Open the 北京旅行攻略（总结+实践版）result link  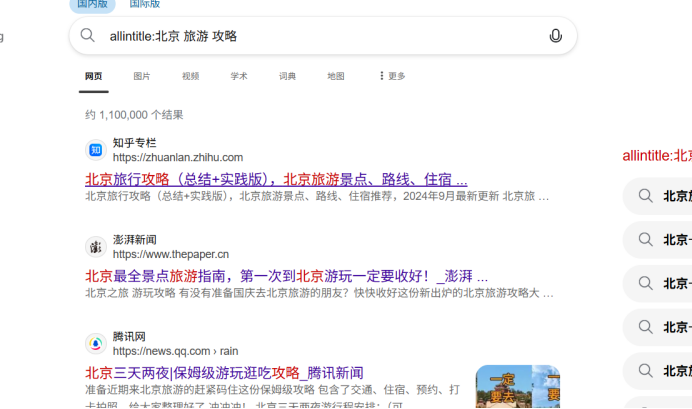click(276, 180)
